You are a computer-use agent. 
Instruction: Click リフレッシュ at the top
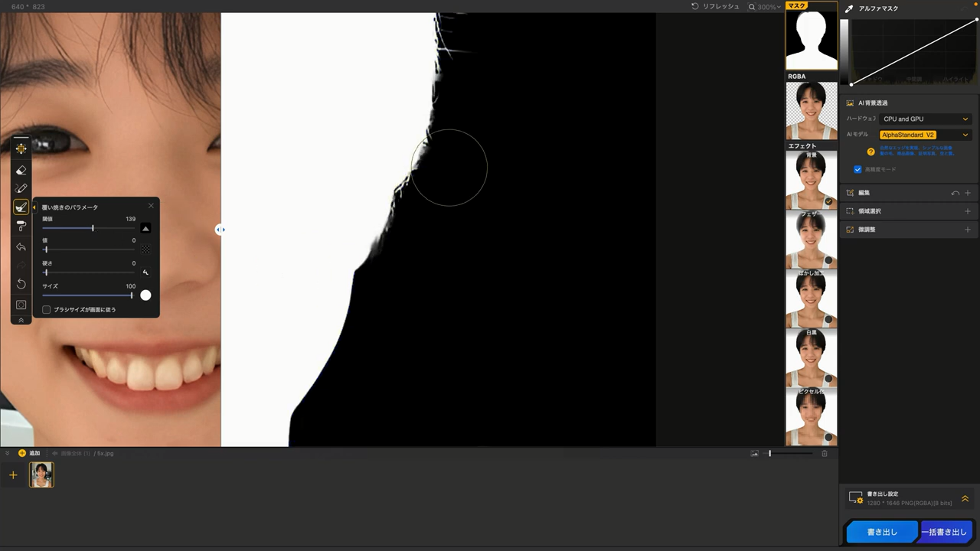[715, 7]
